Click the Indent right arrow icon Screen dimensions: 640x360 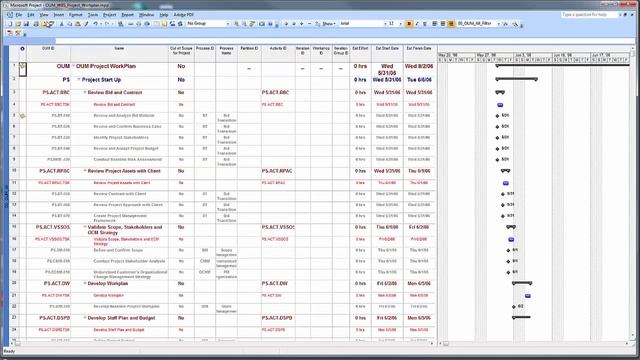click(x=293, y=24)
